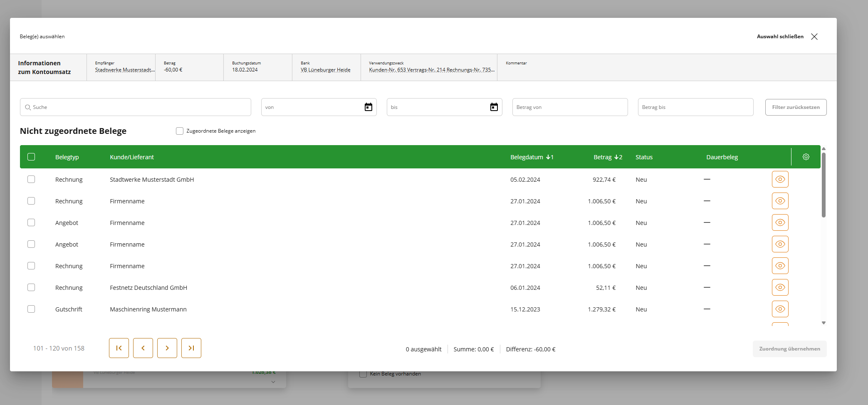
Task: Sort by Kunde/Lieferant column header
Action: (132, 157)
